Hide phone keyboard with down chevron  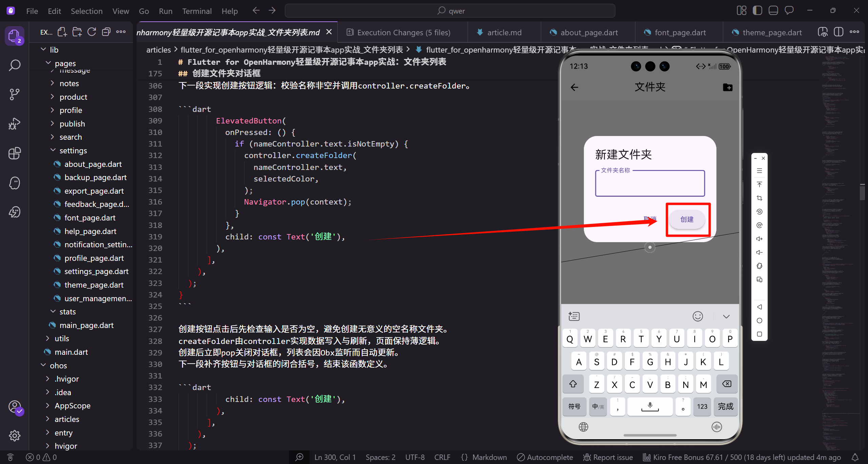pyautogui.click(x=726, y=316)
